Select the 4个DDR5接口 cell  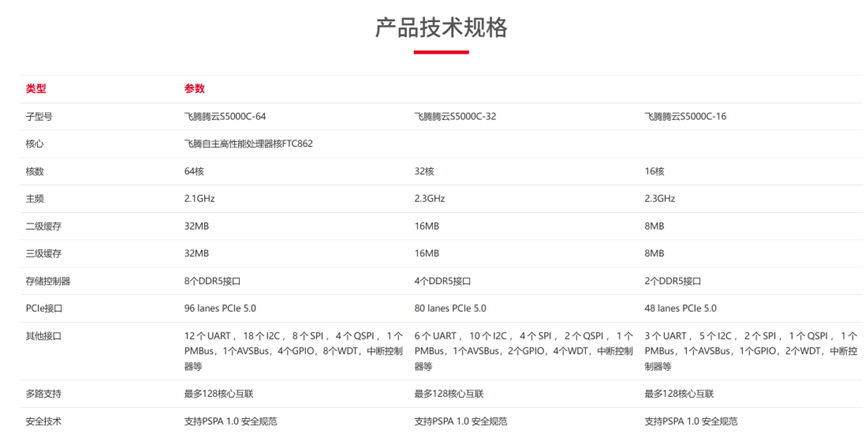click(x=442, y=281)
